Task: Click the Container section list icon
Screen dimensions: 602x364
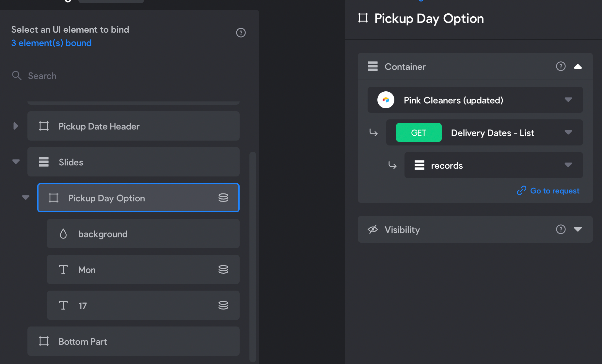Action: 373,67
